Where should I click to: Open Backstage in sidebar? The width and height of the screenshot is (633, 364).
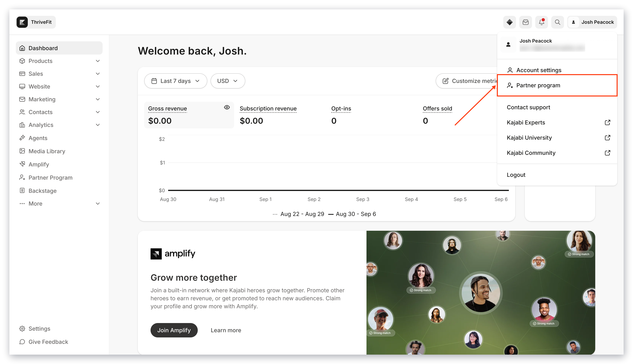[59, 191]
